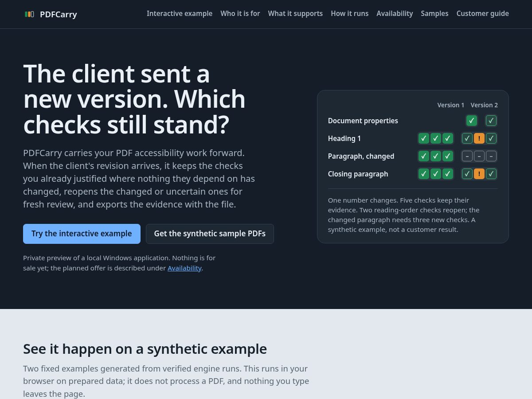This screenshot has height=399, width=532.
Task: Click Closing paragraph Version 2 orange warning chip
Action: click(479, 174)
